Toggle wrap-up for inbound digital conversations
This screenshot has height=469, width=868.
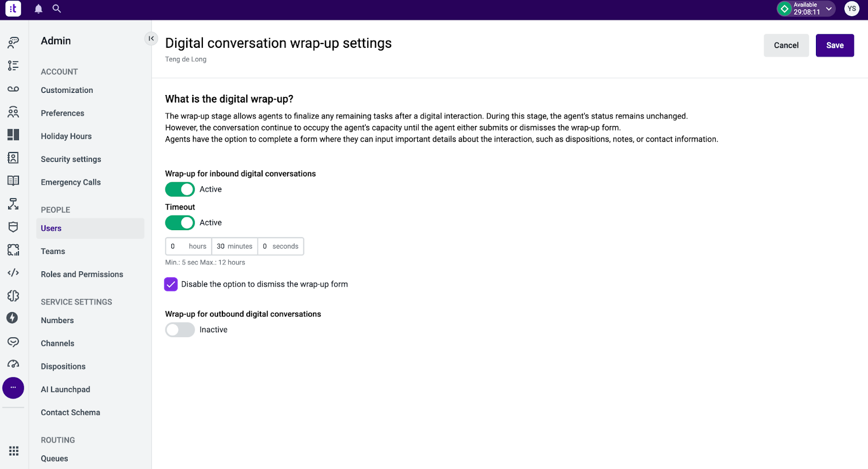[180, 189]
